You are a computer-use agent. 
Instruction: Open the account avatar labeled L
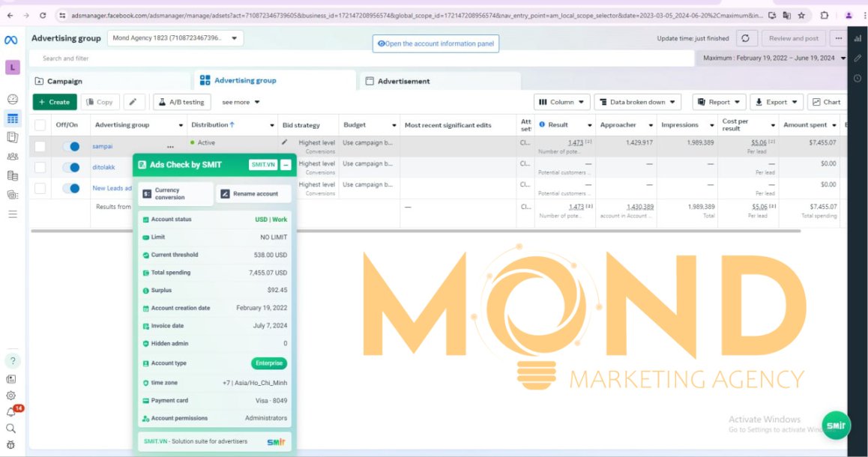point(12,67)
